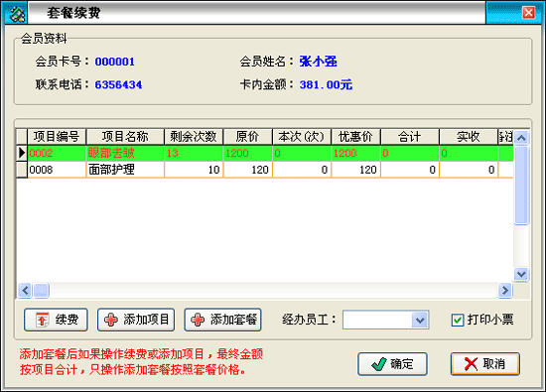Click the 添加套餐 button
The width and height of the screenshot is (546, 392).
222,320
